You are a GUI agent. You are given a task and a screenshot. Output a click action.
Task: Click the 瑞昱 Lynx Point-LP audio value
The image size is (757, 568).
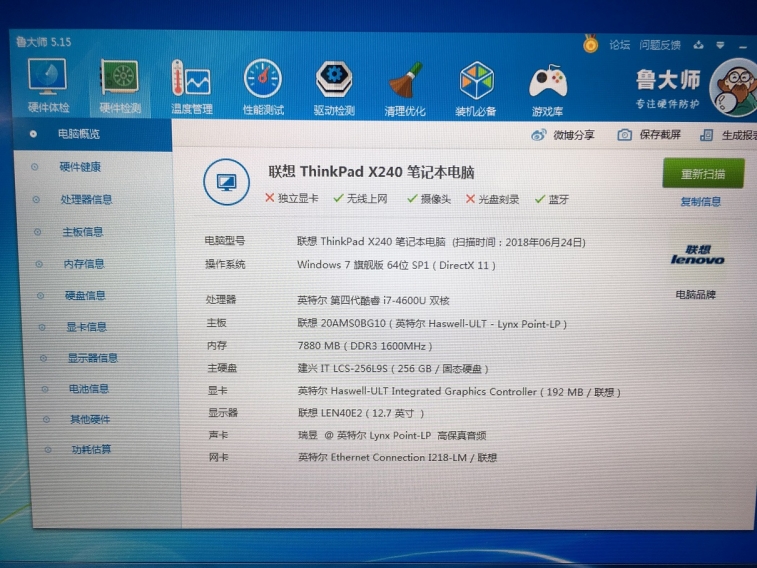pyautogui.click(x=392, y=435)
